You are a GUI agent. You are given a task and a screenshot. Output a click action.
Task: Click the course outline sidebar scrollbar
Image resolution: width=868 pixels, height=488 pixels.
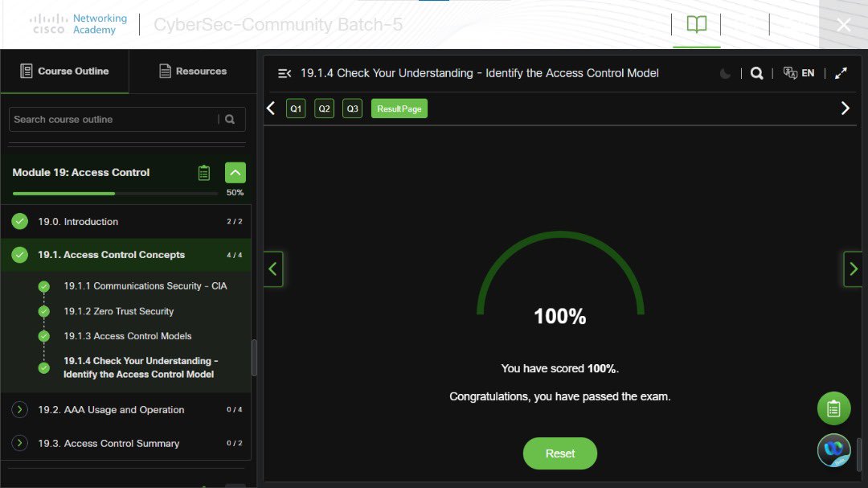(x=254, y=358)
